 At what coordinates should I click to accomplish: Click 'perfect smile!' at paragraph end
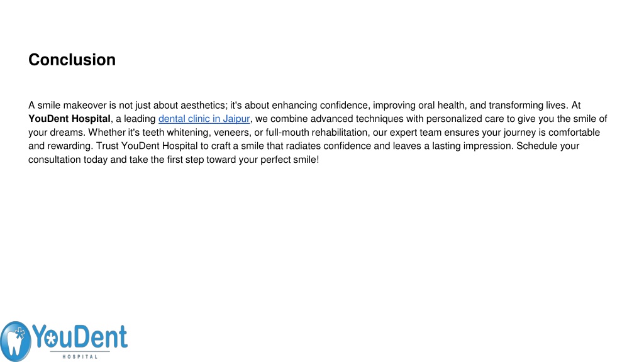289,160
